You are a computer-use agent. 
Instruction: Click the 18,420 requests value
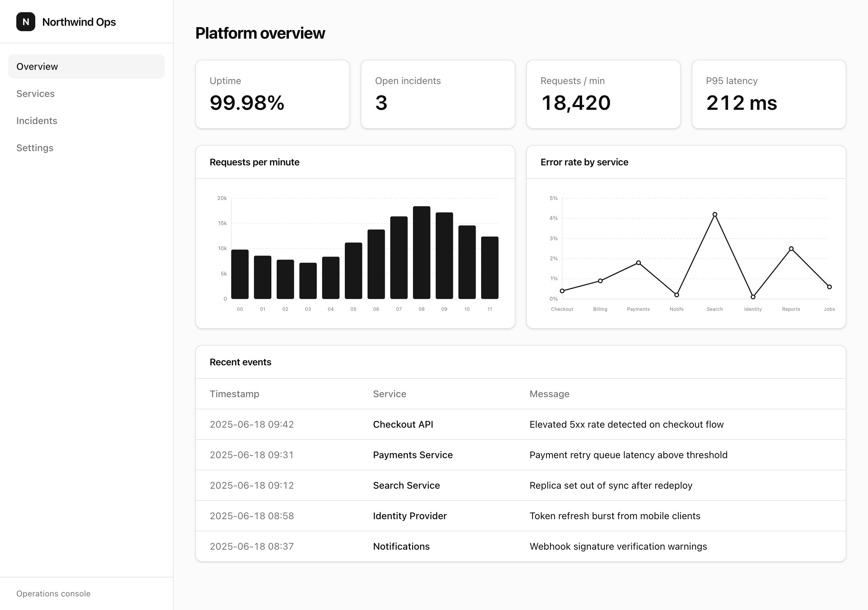pyautogui.click(x=576, y=103)
